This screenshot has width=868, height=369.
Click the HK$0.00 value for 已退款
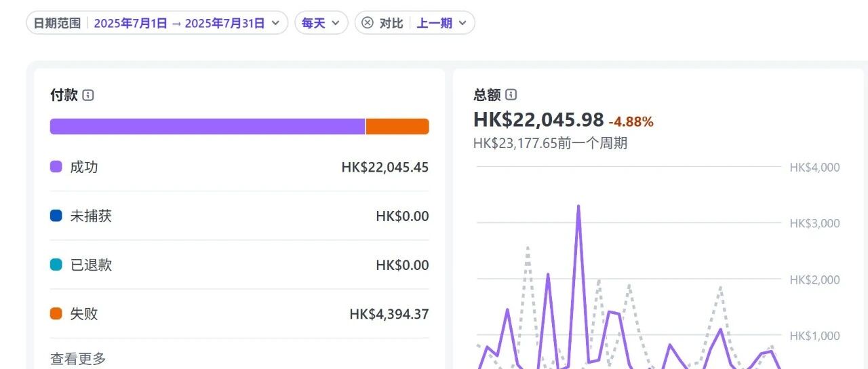tap(403, 265)
